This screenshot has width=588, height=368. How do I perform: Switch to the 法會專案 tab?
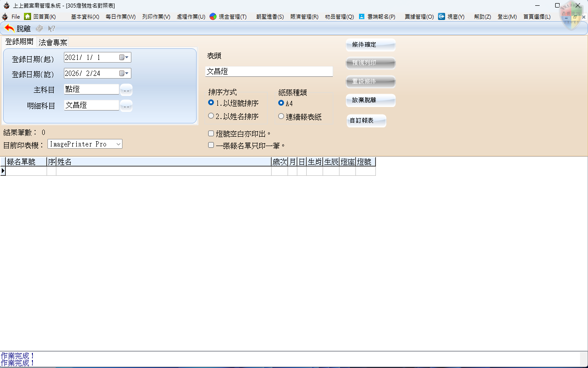[x=53, y=43]
